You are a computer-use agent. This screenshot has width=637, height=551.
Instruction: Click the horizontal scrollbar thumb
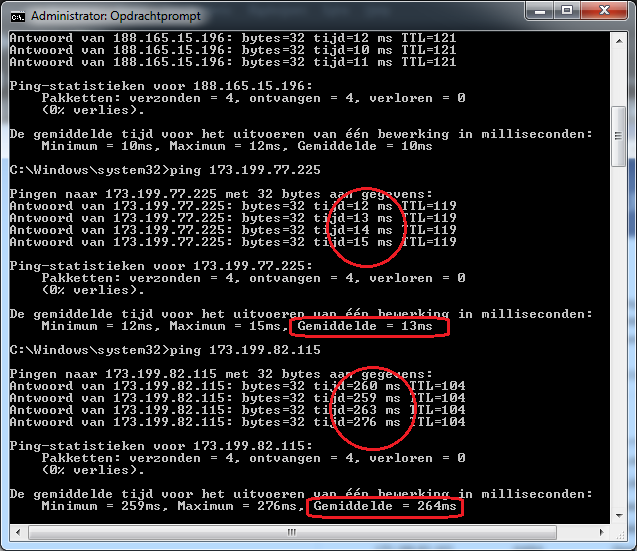tap(292, 532)
